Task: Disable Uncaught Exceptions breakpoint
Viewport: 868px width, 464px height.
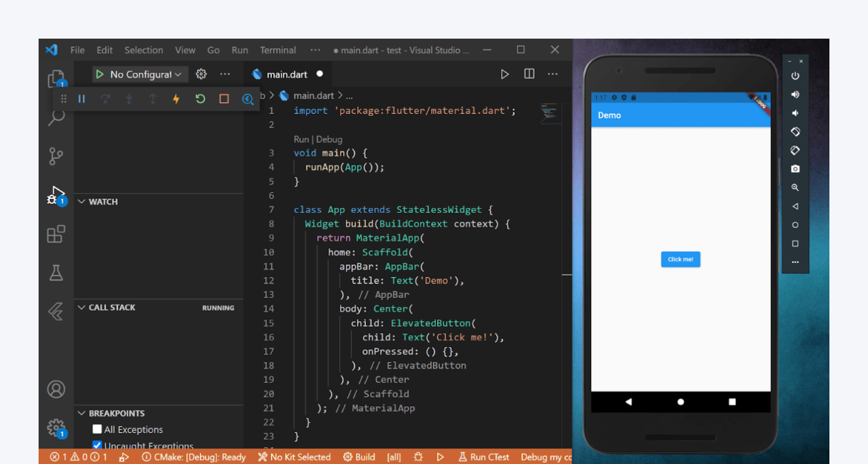Action: click(x=96, y=445)
